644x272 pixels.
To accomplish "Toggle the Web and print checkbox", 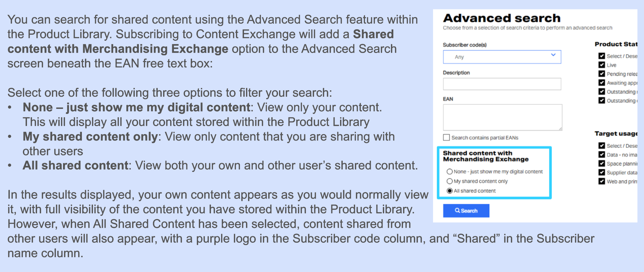I will [x=602, y=181].
